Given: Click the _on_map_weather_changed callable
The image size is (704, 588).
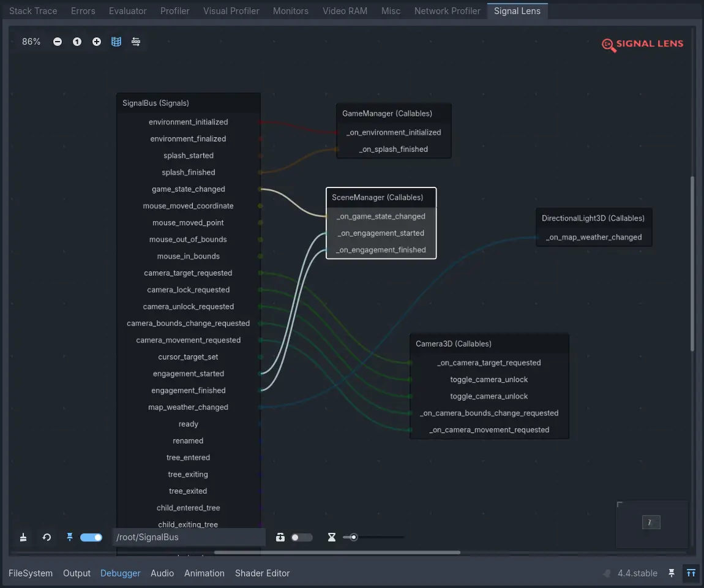Looking at the screenshot, I should (594, 237).
